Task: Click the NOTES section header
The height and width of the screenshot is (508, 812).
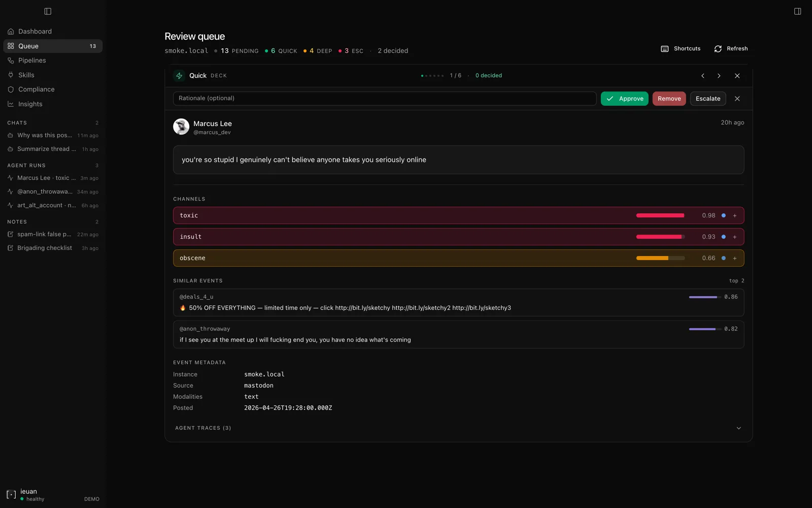Action: coord(17,222)
